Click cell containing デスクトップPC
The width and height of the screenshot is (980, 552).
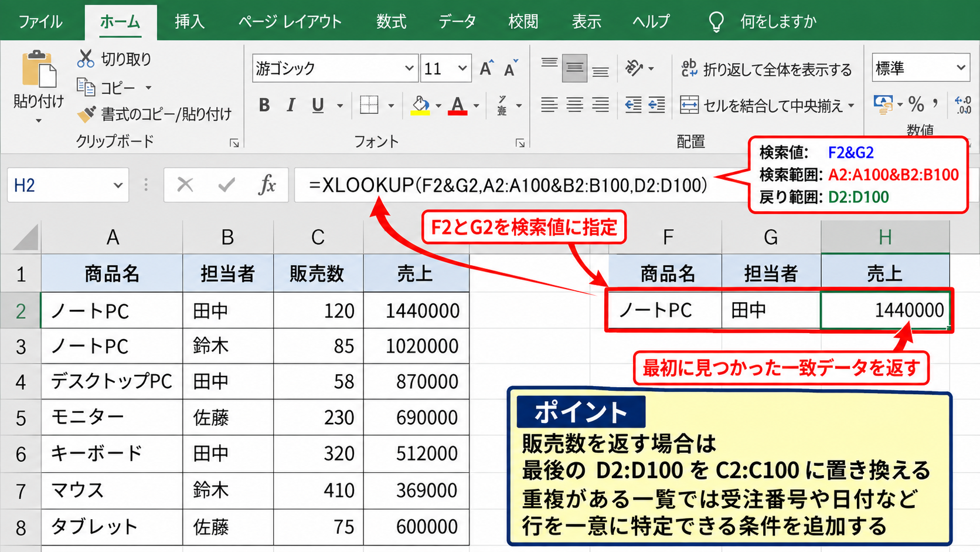click(112, 382)
